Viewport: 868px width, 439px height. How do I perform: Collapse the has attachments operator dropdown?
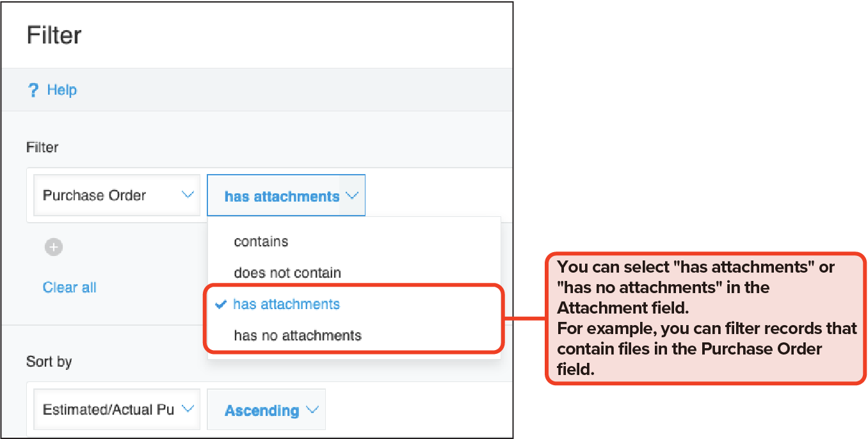click(x=282, y=196)
